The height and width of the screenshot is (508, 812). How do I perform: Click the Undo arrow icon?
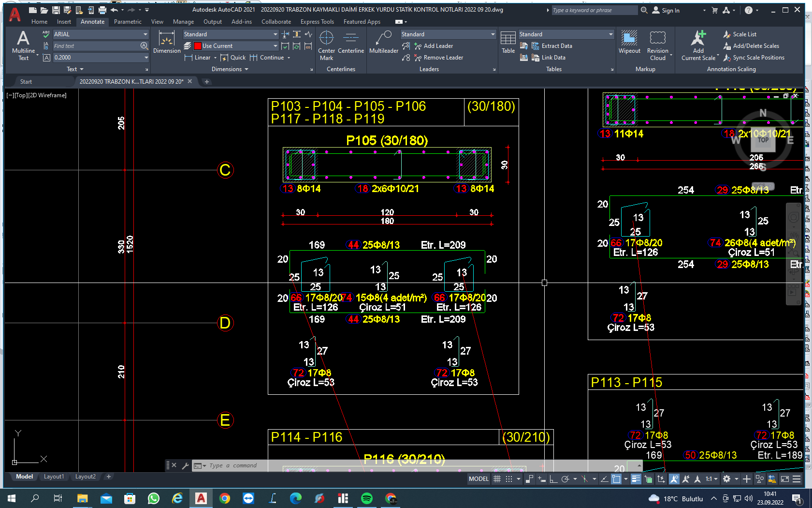(x=114, y=10)
